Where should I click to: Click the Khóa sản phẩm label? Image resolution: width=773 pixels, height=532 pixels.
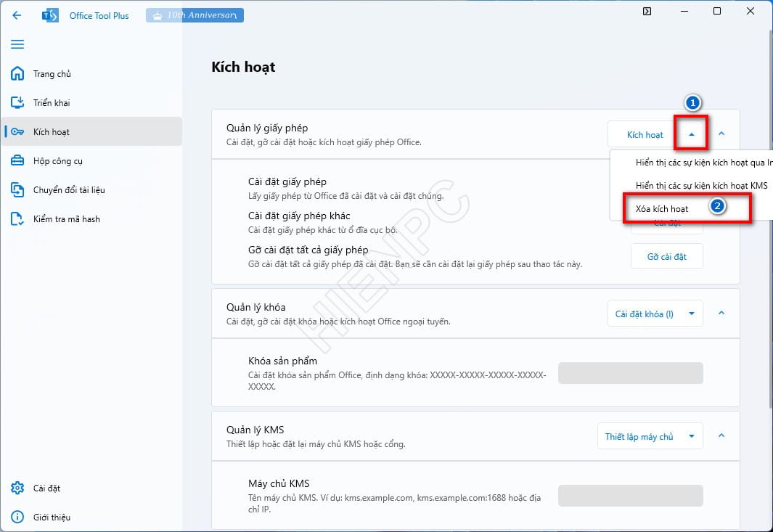(x=282, y=361)
